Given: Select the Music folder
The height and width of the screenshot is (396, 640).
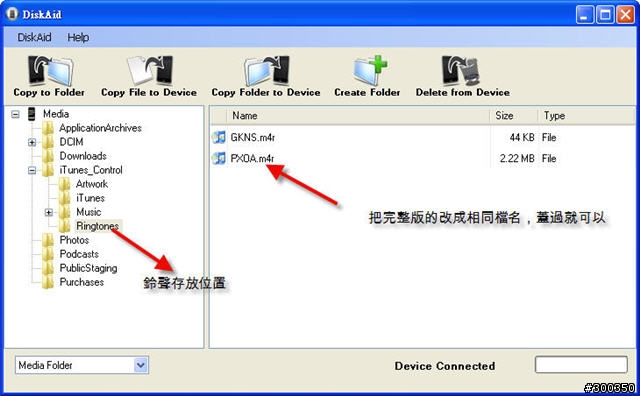Looking at the screenshot, I should (x=89, y=212).
